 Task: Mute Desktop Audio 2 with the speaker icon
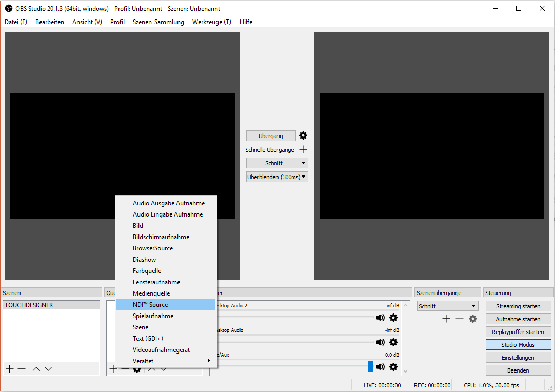click(x=381, y=317)
